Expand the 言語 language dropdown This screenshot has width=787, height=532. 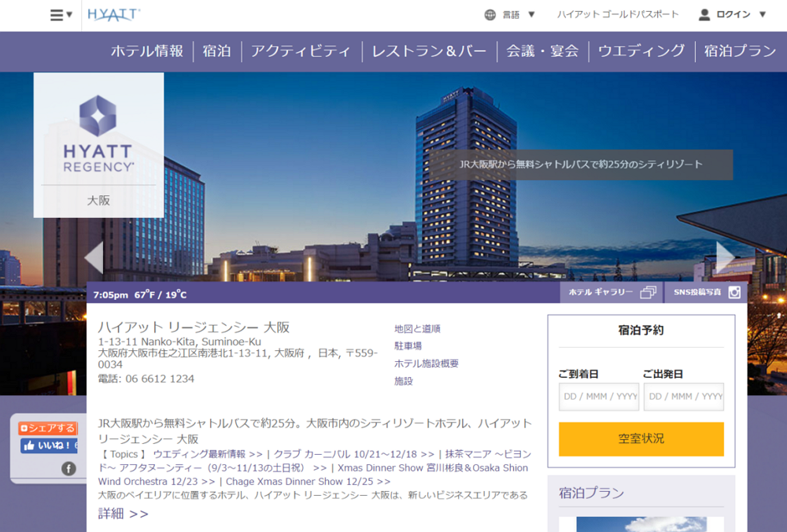click(510, 15)
